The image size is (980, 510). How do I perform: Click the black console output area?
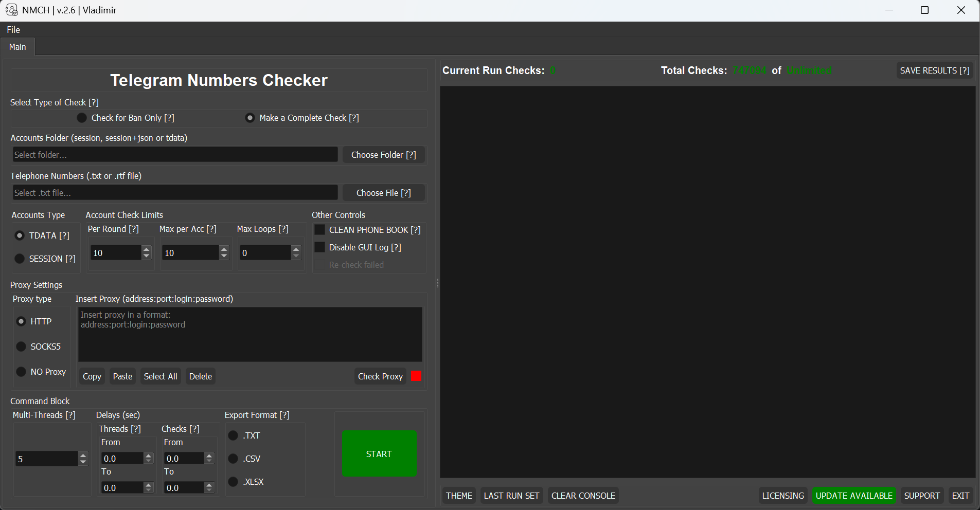[708, 282]
